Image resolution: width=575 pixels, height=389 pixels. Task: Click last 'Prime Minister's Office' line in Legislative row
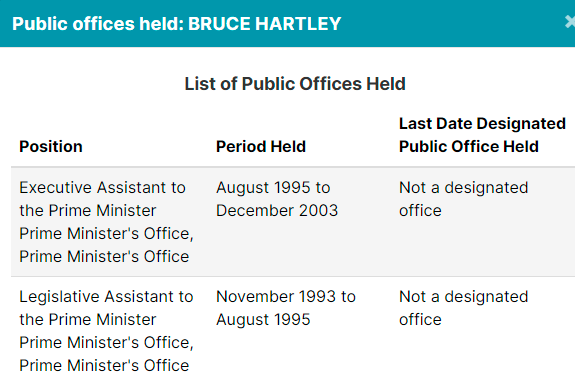(104, 366)
